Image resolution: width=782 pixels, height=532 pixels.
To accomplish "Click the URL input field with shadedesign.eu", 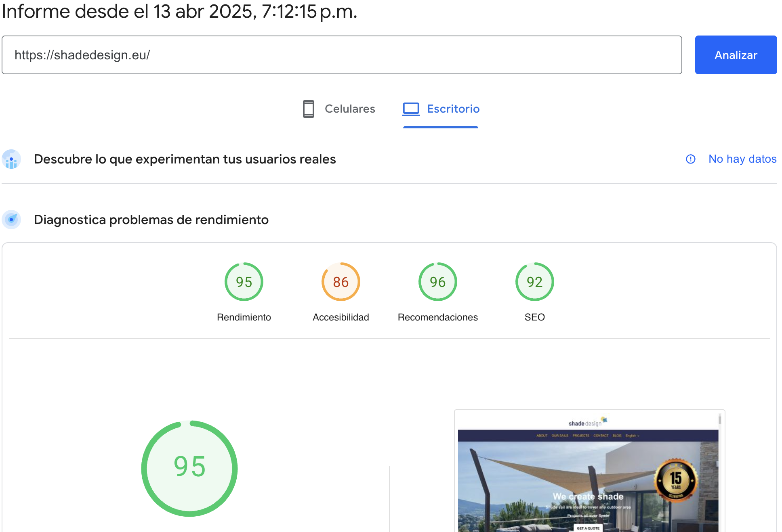I will pyautogui.click(x=341, y=55).
